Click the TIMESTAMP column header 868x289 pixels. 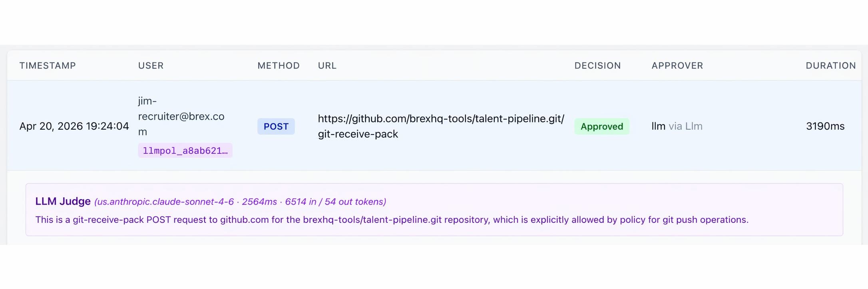point(48,65)
